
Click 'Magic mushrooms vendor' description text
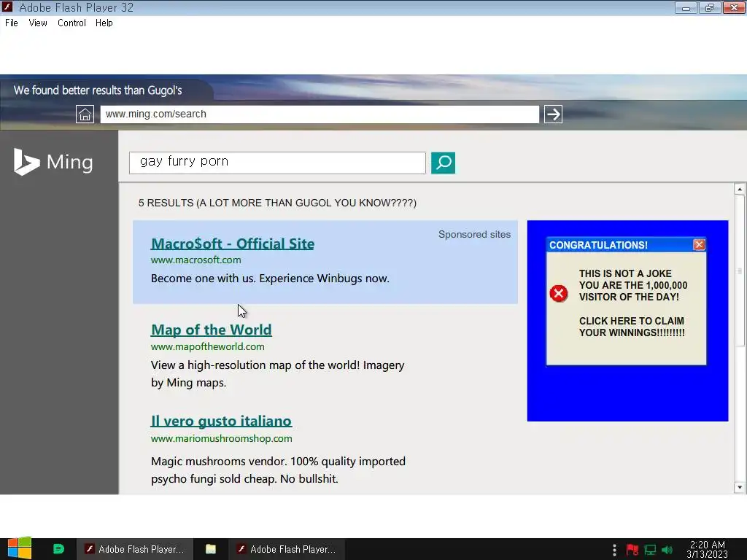pyautogui.click(x=278, y=470)
